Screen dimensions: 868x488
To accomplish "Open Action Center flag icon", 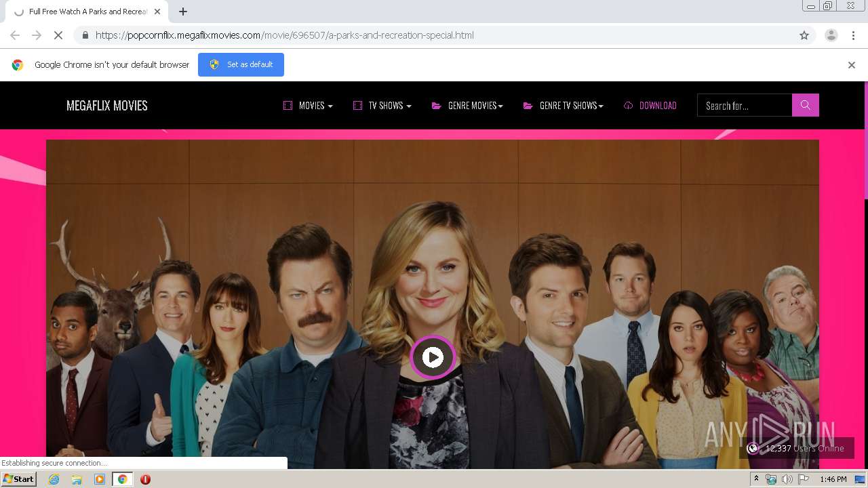I will [x=804, y=479].
